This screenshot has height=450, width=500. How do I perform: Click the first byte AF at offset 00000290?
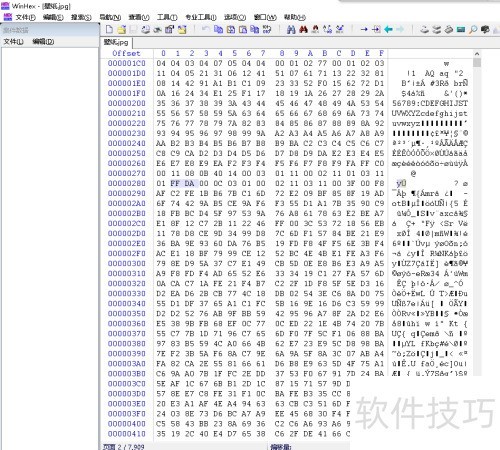tap(161, 193)
